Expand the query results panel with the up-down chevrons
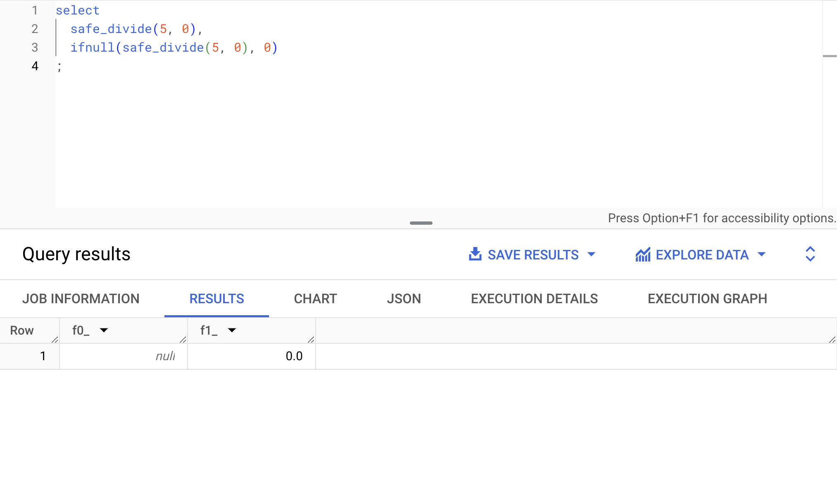837x504 pixels. (810, 254)
